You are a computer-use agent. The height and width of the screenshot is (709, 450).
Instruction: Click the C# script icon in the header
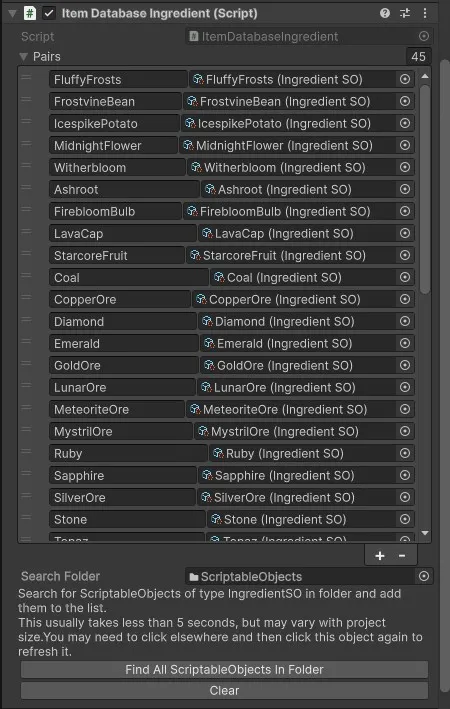[x=30, y=13]
